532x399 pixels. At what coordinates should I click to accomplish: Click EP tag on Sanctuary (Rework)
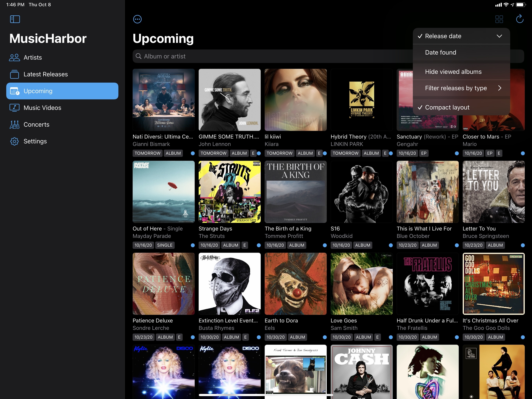tap(424, 153)
